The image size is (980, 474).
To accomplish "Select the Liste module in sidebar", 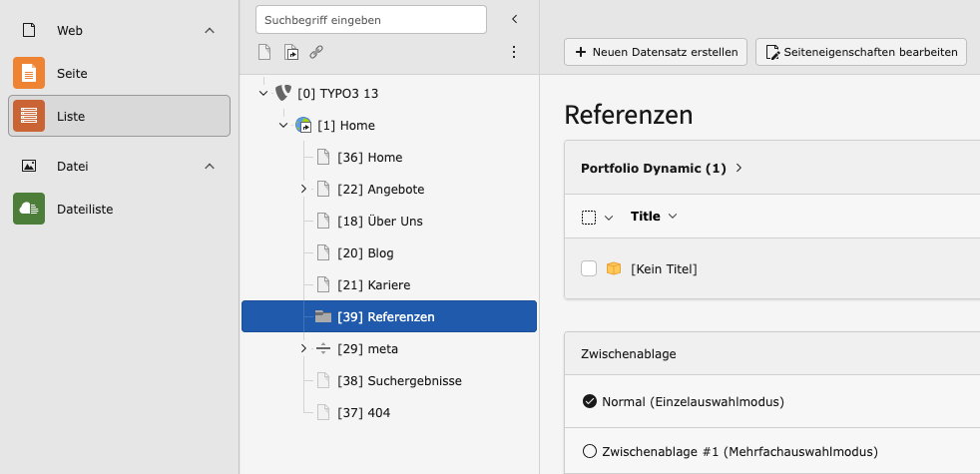I will coord(119,116).
